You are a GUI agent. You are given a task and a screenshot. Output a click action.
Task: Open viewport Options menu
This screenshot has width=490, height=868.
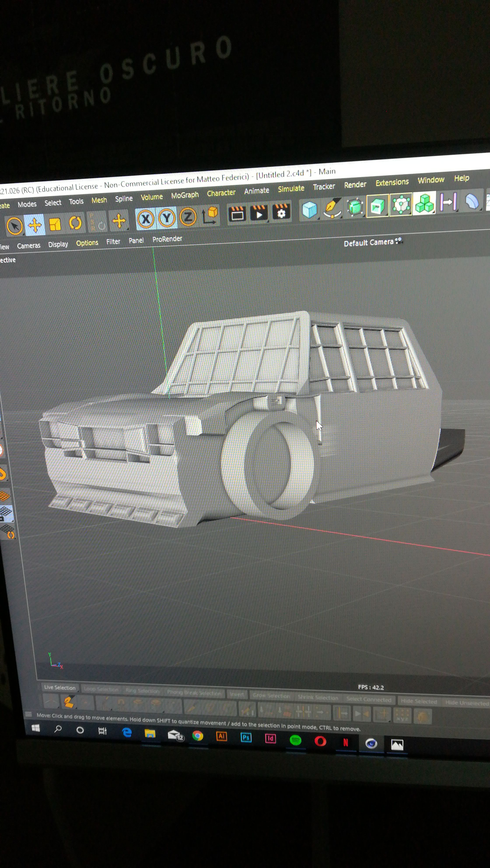(x=87, y=243)
